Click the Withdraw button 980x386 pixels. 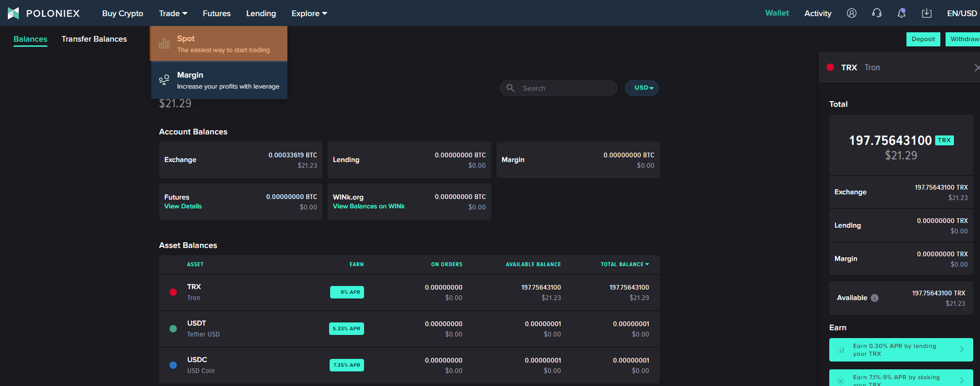pyautogui.click(x=963, y=39)
